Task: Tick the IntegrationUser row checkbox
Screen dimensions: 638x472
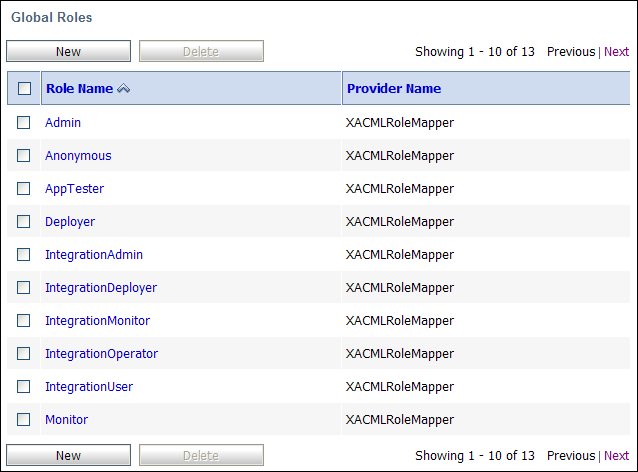Action: point(24,387)
